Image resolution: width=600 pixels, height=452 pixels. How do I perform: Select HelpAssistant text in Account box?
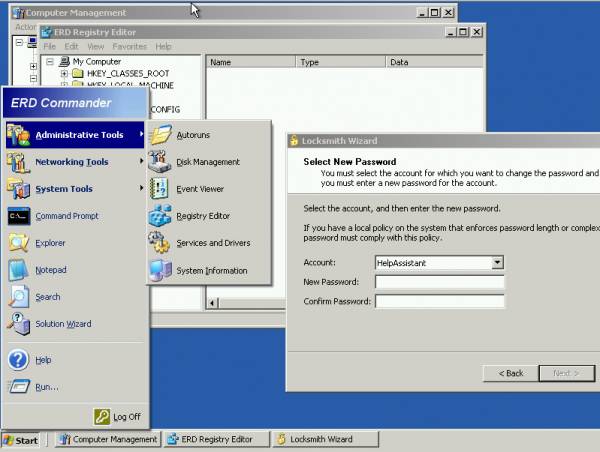(401, 263)
